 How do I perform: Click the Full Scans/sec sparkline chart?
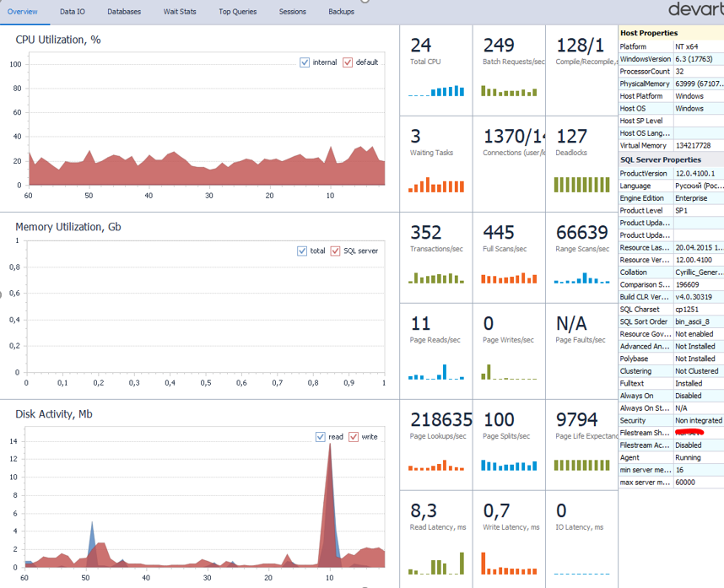pyautogui.click(x=509, y=278)
